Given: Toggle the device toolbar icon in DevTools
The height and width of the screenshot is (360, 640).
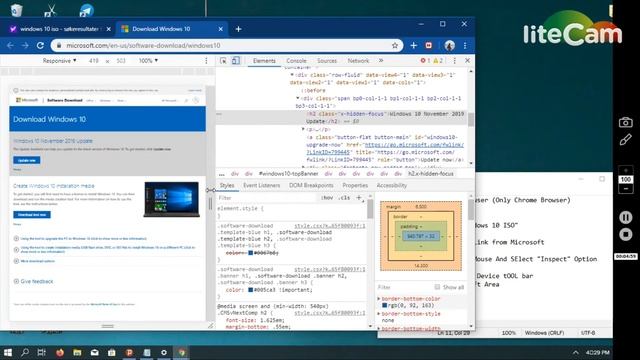Looking at the screenshot, I should pos(236,61).
